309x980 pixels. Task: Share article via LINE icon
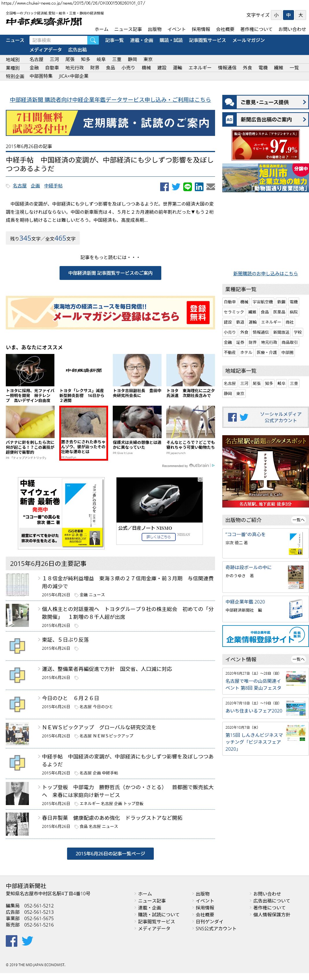click(187, 187)
